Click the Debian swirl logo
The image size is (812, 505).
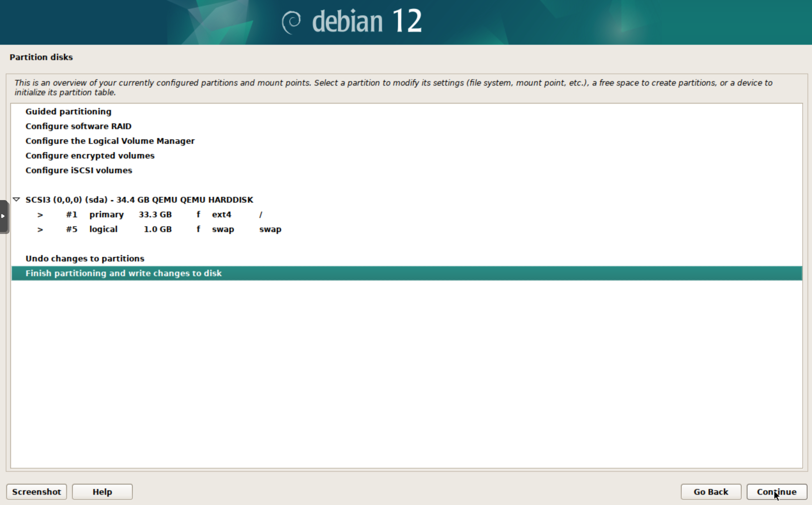[291, 22]
